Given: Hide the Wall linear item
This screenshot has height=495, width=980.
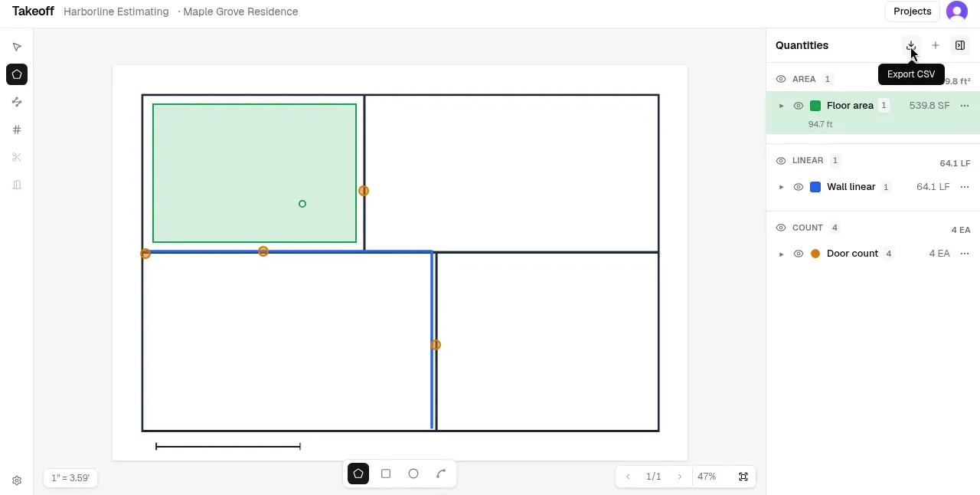Looking at the screenshot, I should click(x=799, y=187).
